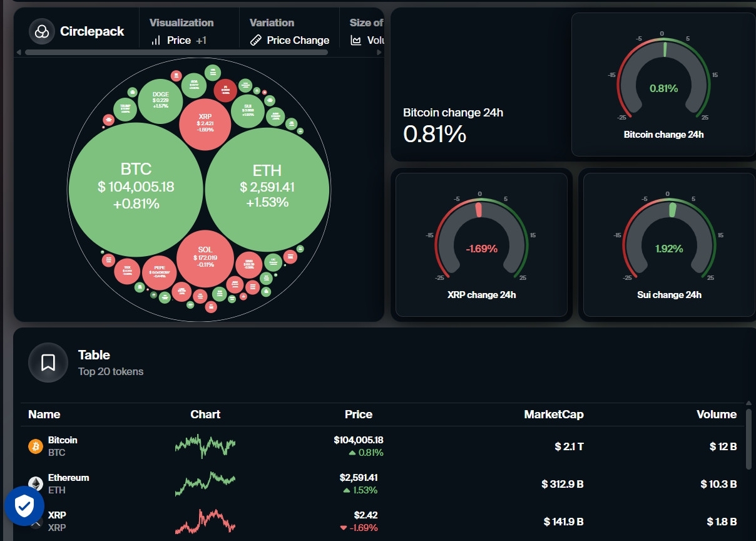
Task: Click the $ 312.9 B market cap cell
Action: 563,484
